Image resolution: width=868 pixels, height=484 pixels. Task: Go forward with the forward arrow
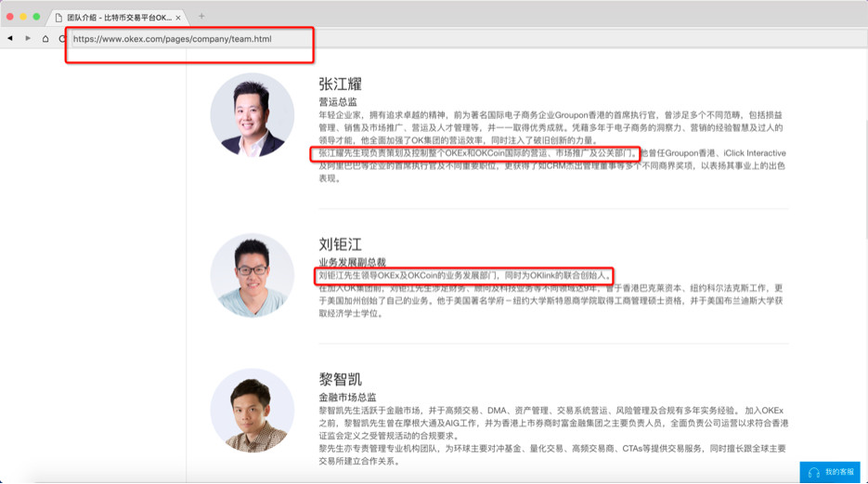[28, 38]
